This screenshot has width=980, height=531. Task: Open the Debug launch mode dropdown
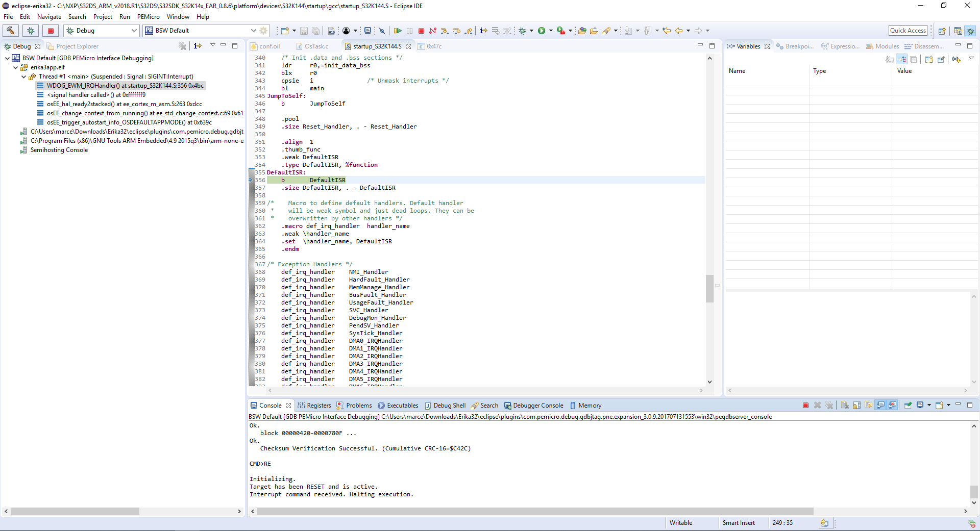tap(134, 31)
